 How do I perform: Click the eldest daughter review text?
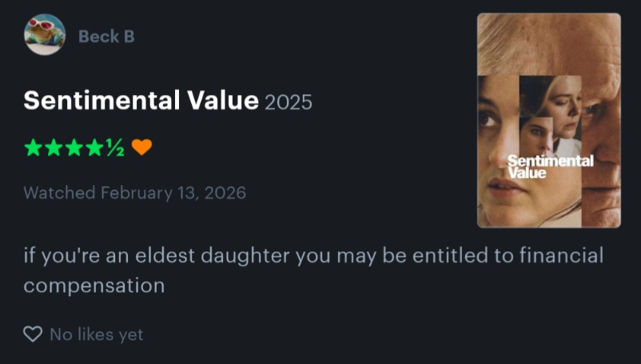(312, 257)
